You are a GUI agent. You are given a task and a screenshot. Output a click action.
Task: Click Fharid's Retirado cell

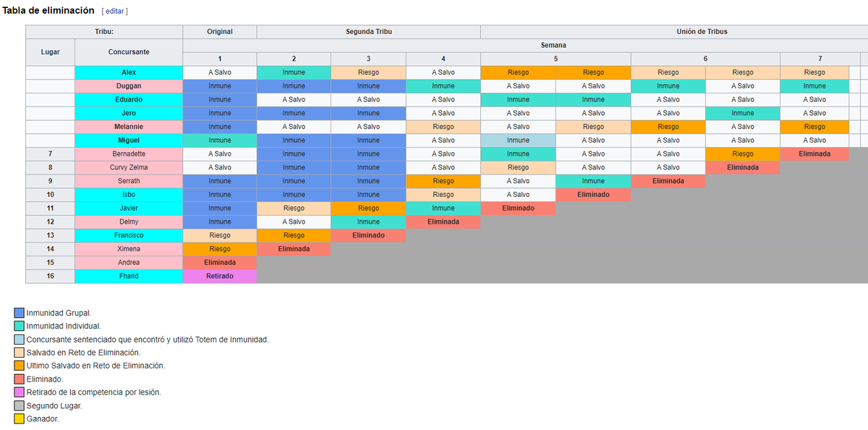[x=220, y=276]
